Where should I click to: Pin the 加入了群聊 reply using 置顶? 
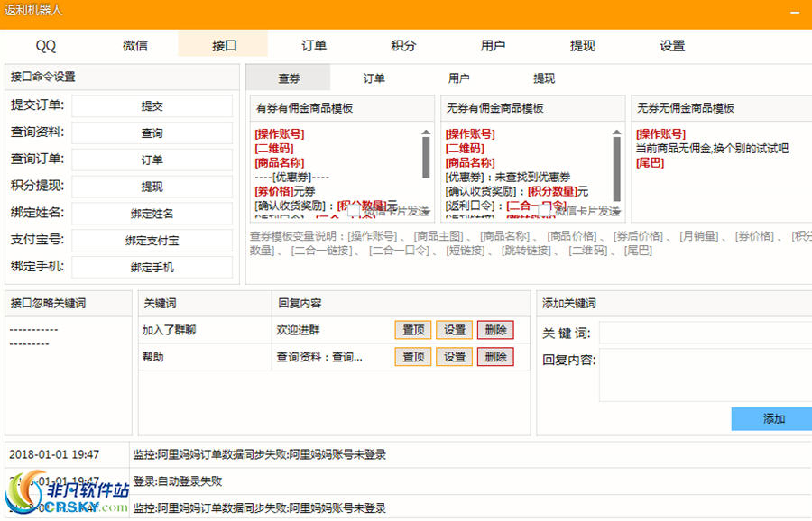click(x=413, y=330)
